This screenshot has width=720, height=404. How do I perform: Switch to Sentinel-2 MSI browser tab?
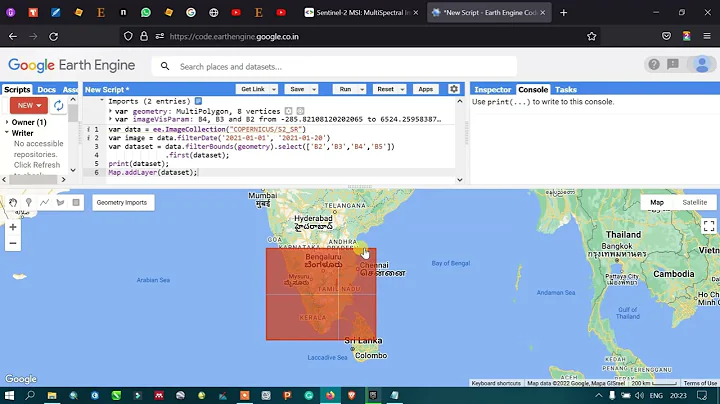361,12
